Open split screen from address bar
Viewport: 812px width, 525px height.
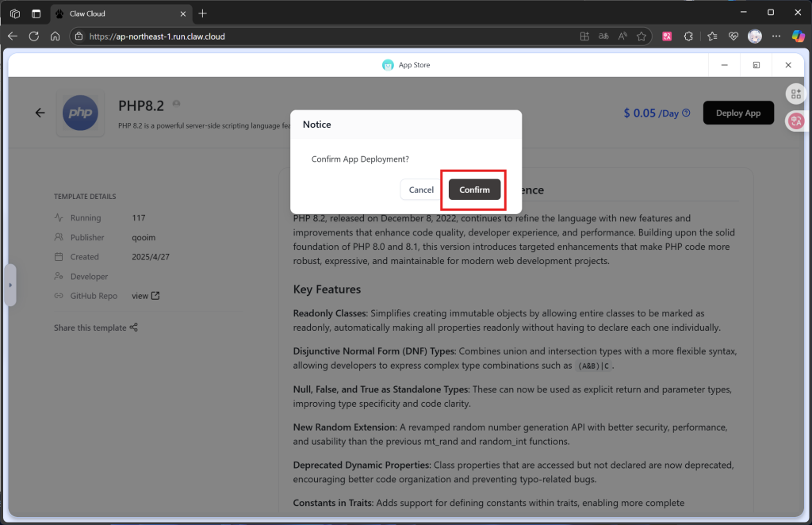pos(584,36)
